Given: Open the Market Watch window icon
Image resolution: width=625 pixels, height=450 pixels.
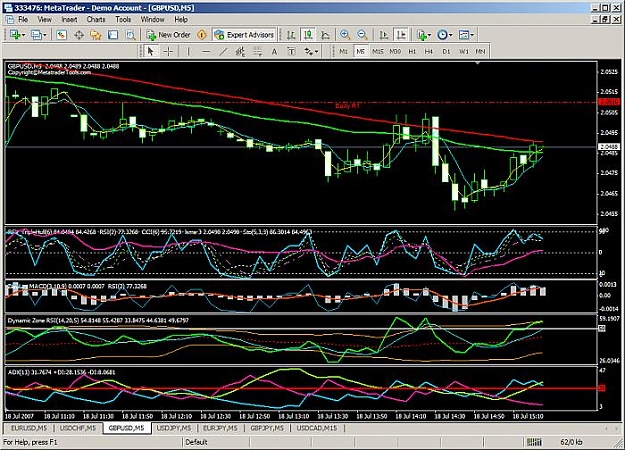Looking at the screenshot, I should tap(61, 35).
